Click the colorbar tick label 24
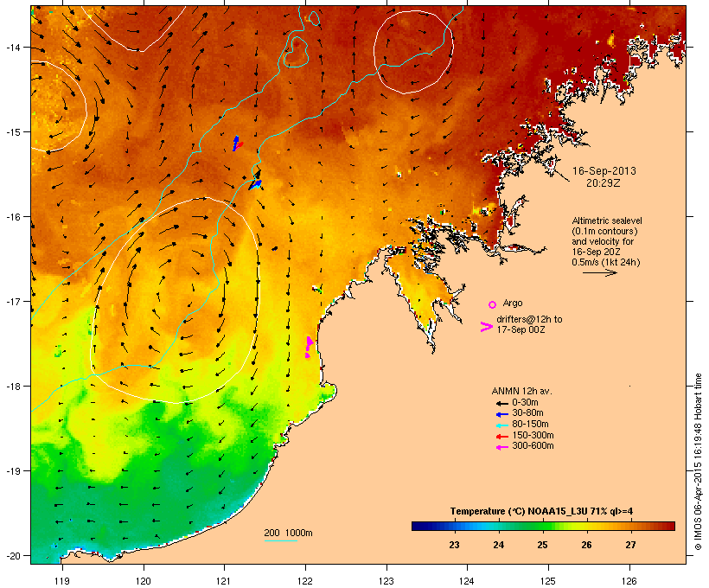This screenshot has width=709, height=588. pos(498,545)
